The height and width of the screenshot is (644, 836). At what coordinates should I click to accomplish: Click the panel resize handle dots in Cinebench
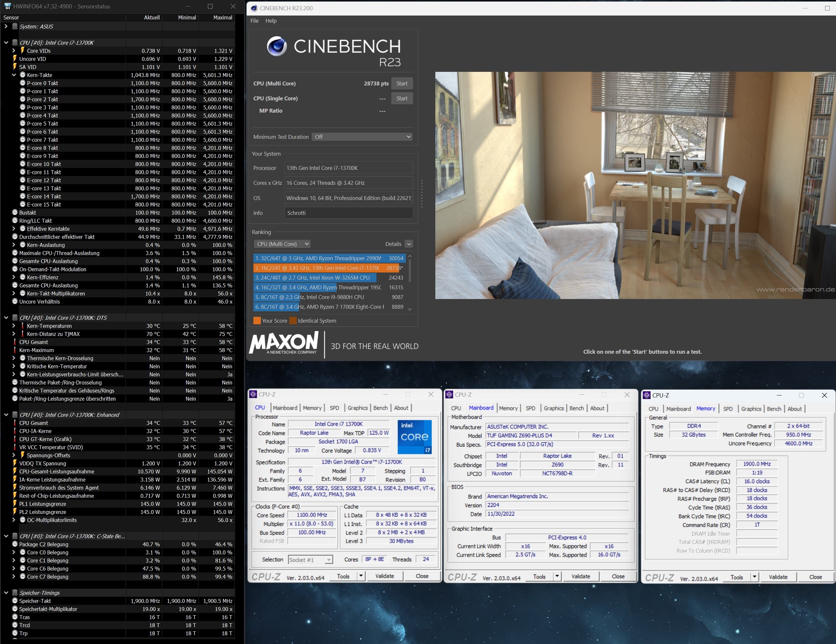coord(422,194)
